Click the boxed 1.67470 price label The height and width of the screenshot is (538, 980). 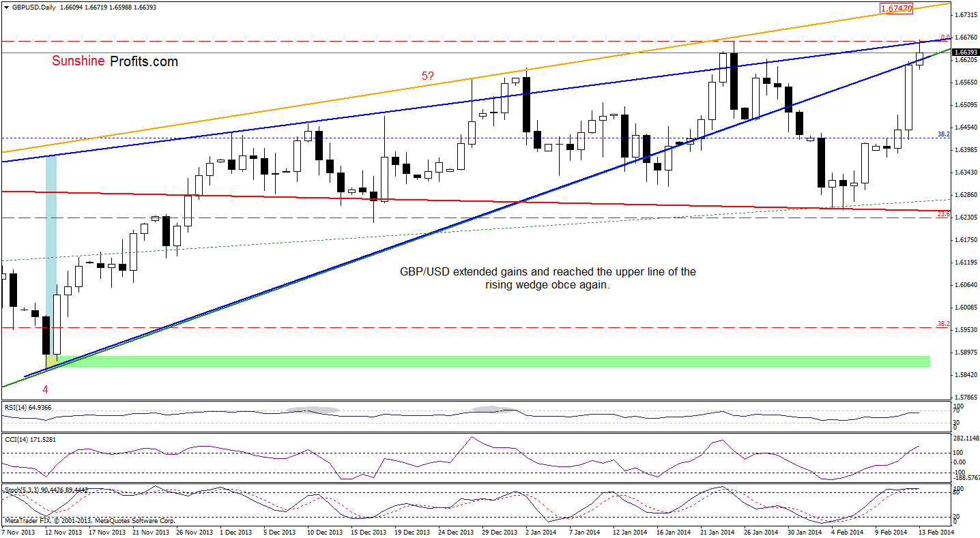coord(896,9)
